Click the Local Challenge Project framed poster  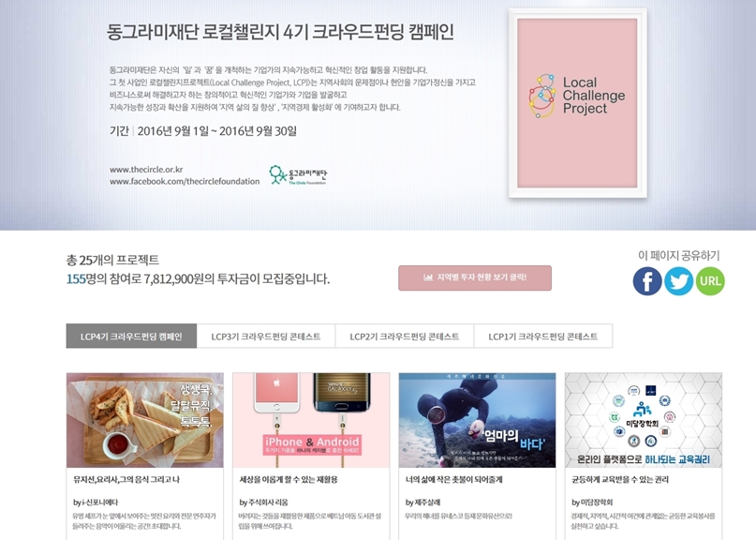pyautogui.click(x=577, y=103)
